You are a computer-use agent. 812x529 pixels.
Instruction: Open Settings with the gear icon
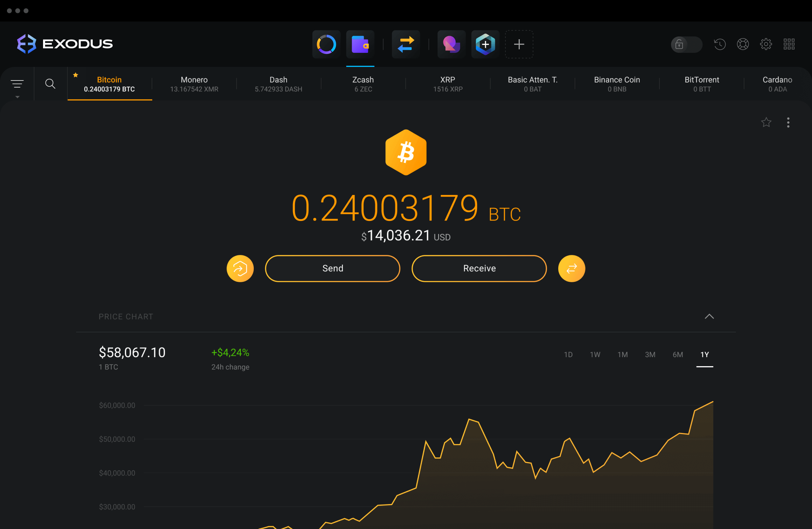[766, 44]
